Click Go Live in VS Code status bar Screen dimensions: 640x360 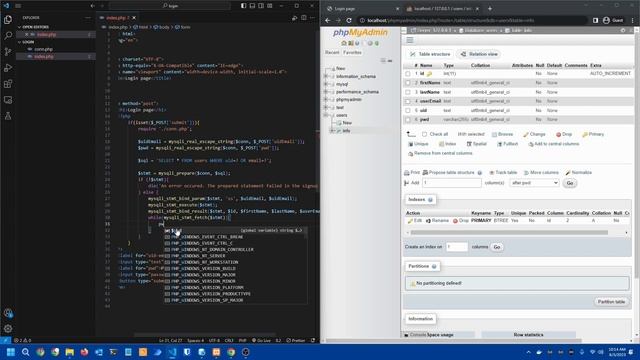[x=261, y=340]
